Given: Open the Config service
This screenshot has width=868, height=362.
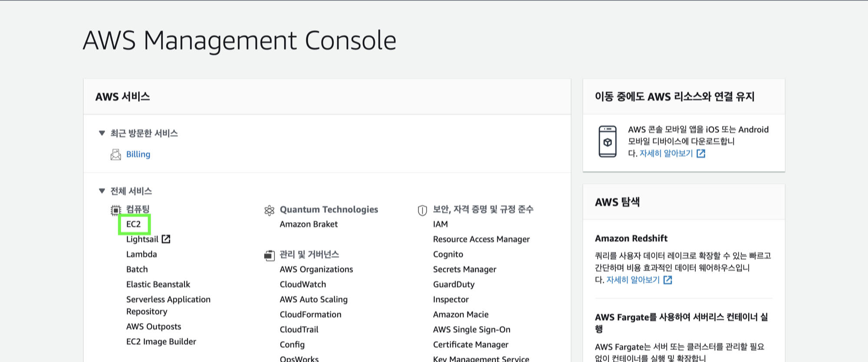Looking at the screenshot, I should click(292, 345).
